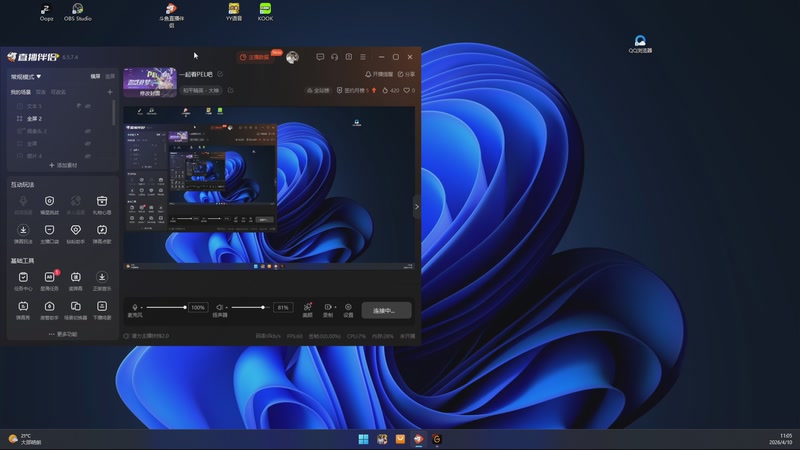Click the 录制 record icon
The width and height of the screenshot is (800, 450).
pyautogui.click(x=328, y=307)
